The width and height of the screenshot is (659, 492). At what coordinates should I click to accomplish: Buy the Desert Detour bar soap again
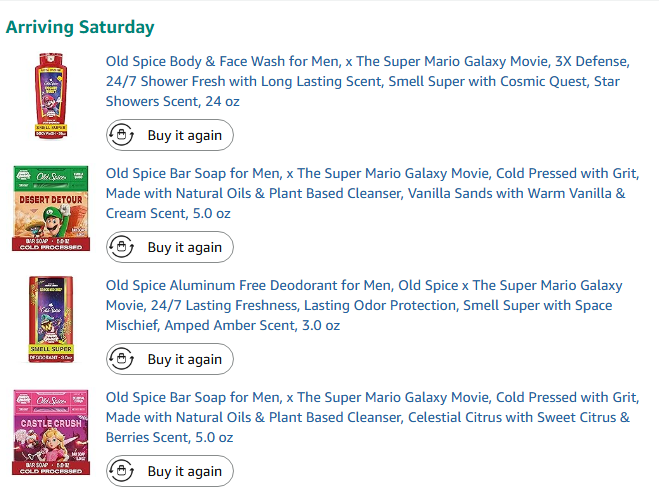[x=170, y=247]
